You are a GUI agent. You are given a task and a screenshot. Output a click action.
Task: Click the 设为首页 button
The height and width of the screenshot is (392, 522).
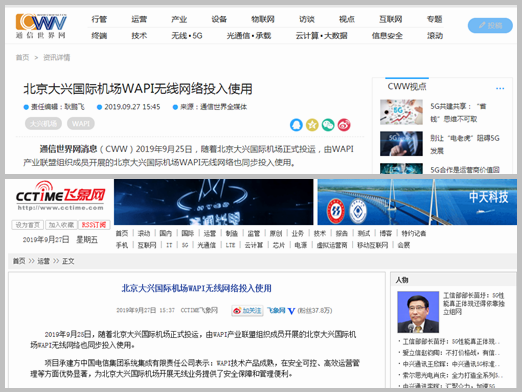pyautogui.click(x=28, y=225)
